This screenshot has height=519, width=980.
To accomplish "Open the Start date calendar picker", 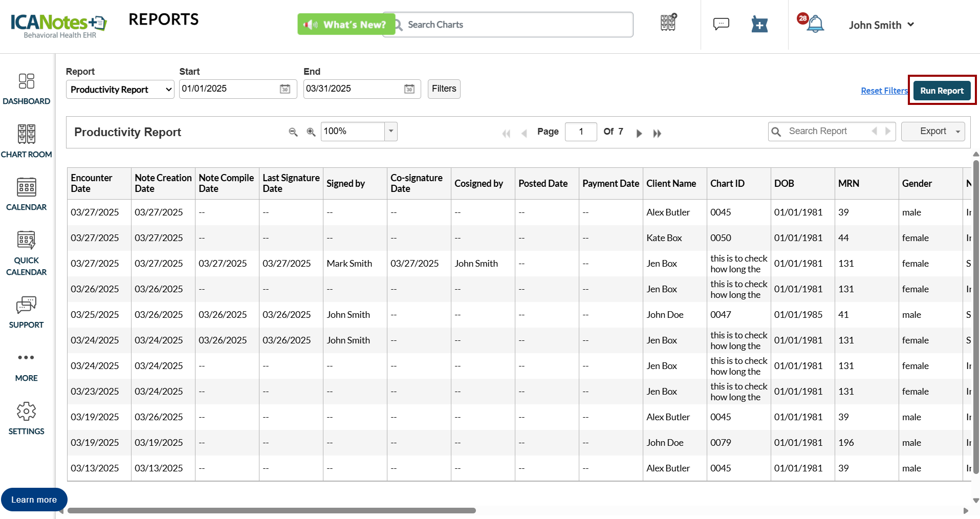I will (285, 89).
